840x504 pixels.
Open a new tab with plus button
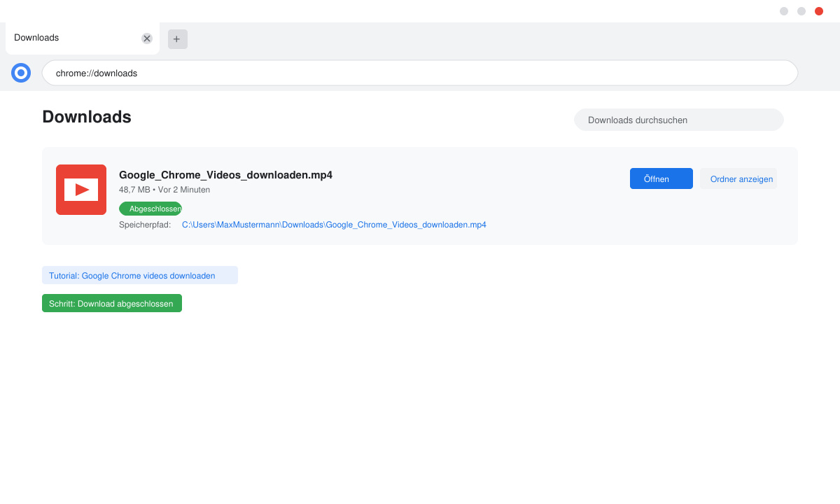pyautogui.click(x=178, y=39)
